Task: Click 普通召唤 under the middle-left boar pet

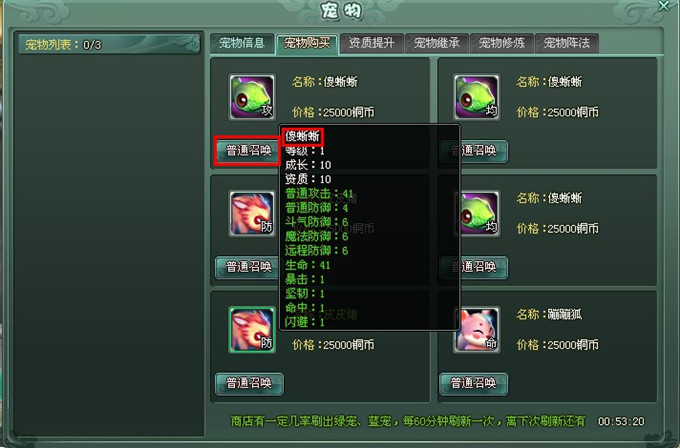Action: [247, 267]
